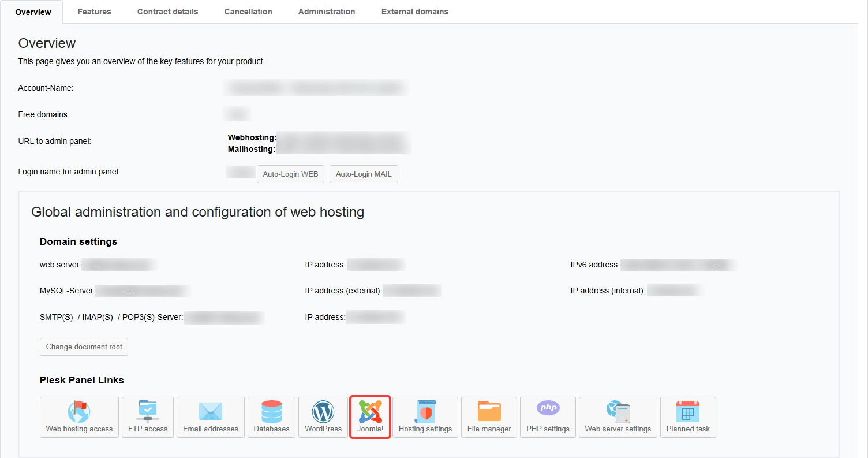This screenshot has height=458, width=868.
Task: Open the Web hosting access Plesk link
Action: (79, 417)
